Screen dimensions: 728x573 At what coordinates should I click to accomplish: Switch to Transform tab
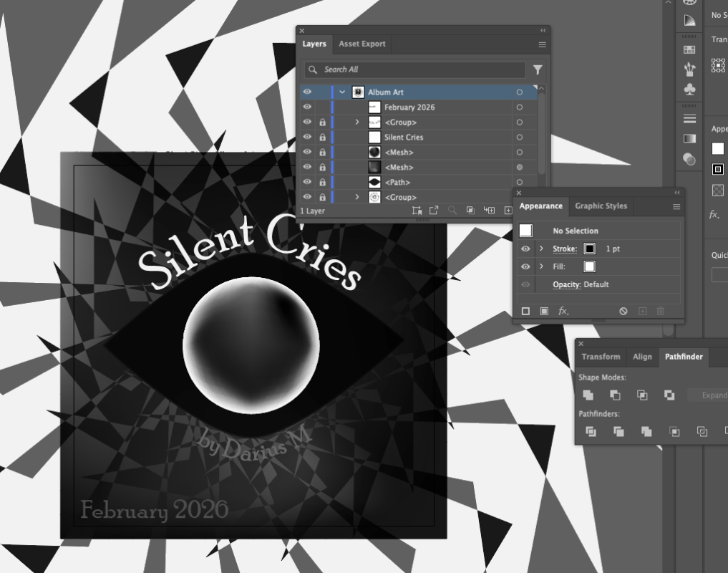point(601,357)
